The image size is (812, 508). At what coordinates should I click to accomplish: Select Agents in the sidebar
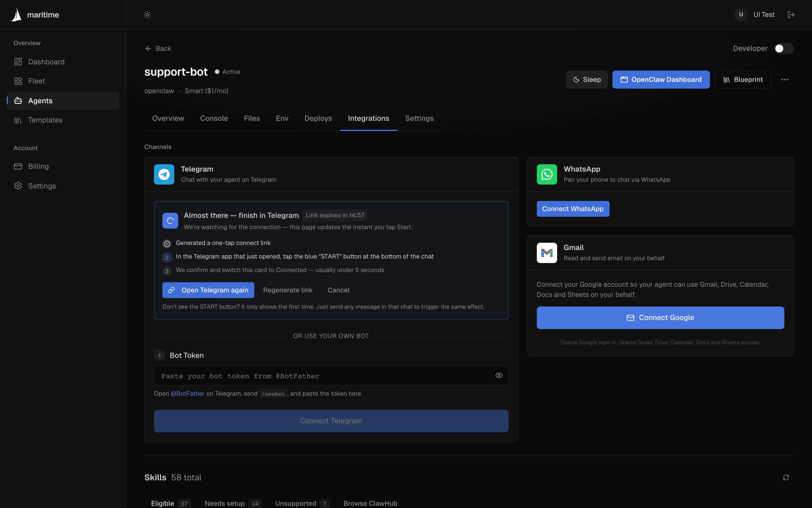(x=63, y=100)
